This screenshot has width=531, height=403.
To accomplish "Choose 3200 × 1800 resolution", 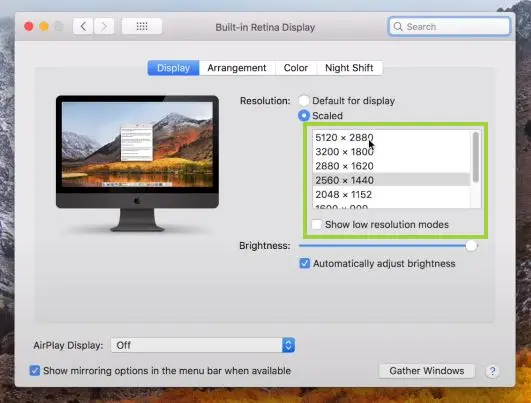I will [391, 152].
